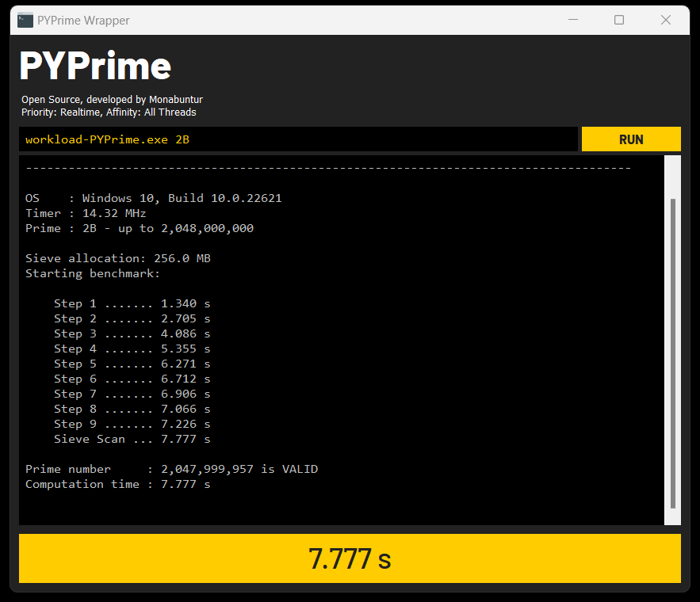Image resolution: width=700 pixels, height=602 pixels.
Task: Click the Prime 2B up to 2,048,000,000 line
Action: pos(140,228)
